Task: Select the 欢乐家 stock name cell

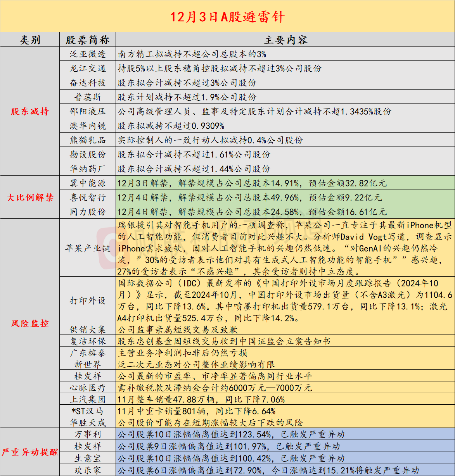Action: (88, 470)
